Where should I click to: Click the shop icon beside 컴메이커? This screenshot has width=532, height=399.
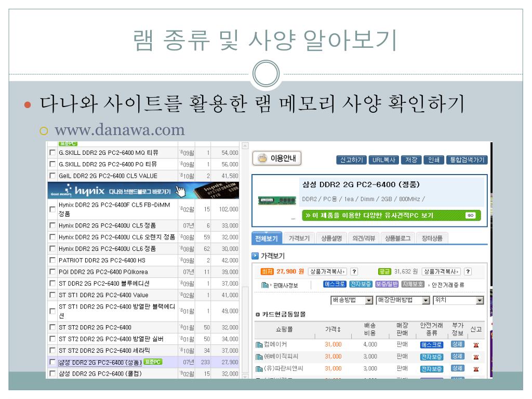pos(259,345)
